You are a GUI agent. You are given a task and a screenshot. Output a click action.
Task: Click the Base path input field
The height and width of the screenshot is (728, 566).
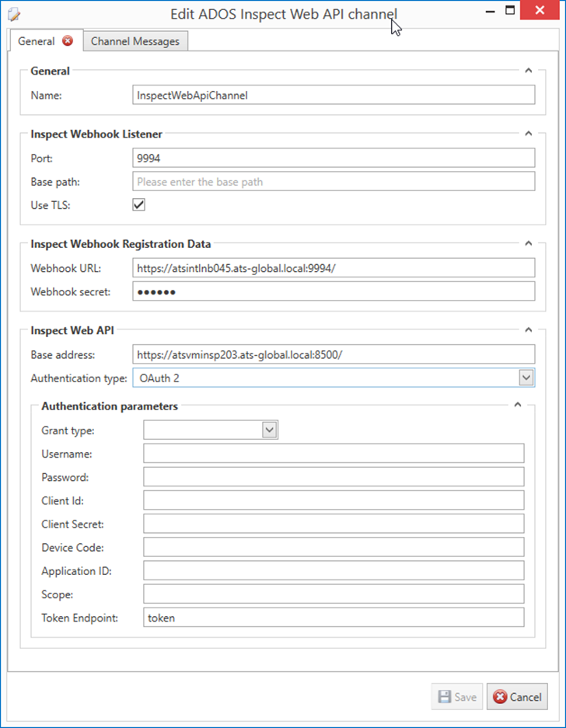pos(334,182)
